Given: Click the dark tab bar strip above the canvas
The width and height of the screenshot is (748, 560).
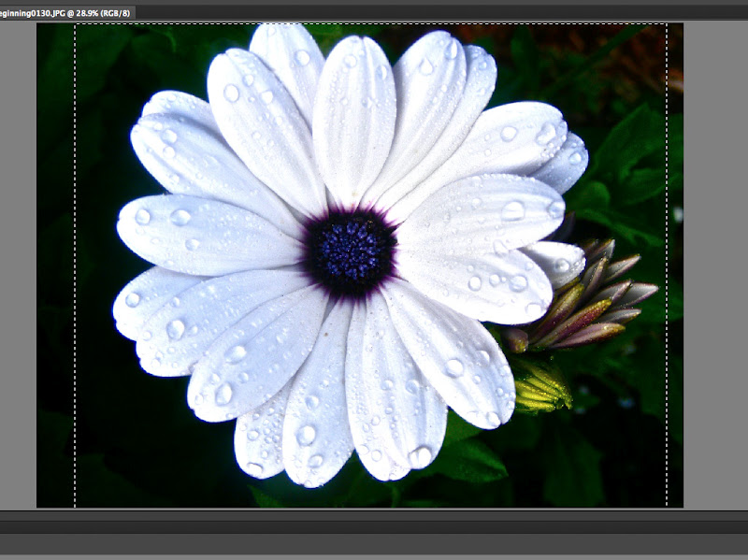Looking at the screenshot, I should tap(374, 11).
